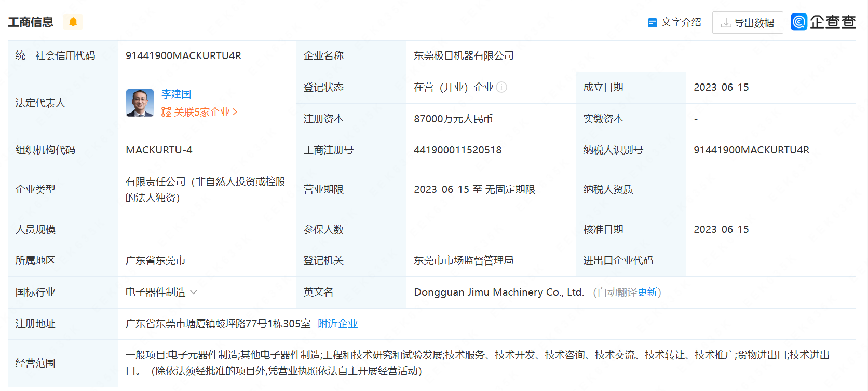Click the 工商信息 section heading

click(31, 22)
